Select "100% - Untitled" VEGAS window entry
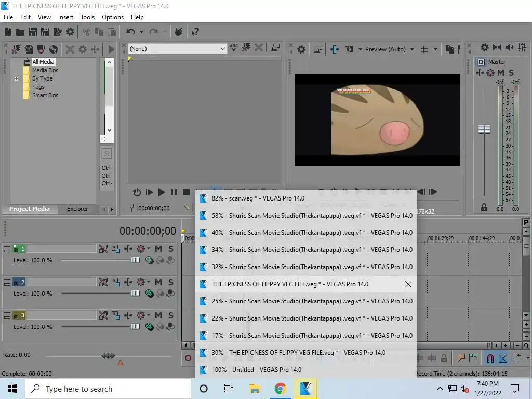The image size is (532, 399). pyautogui.click(x=306, y=370)
